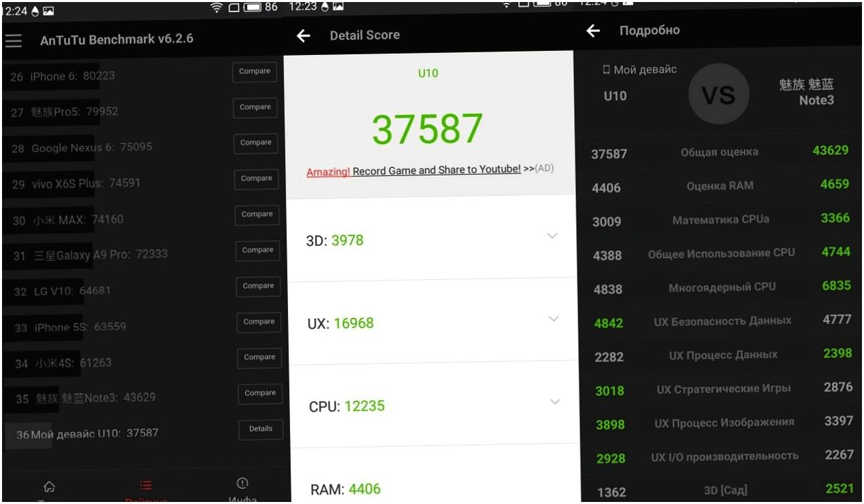This screenshot has width=864, height=504.
Task: Open the home tab icon in bottom bar
Action: click(48, 486)
